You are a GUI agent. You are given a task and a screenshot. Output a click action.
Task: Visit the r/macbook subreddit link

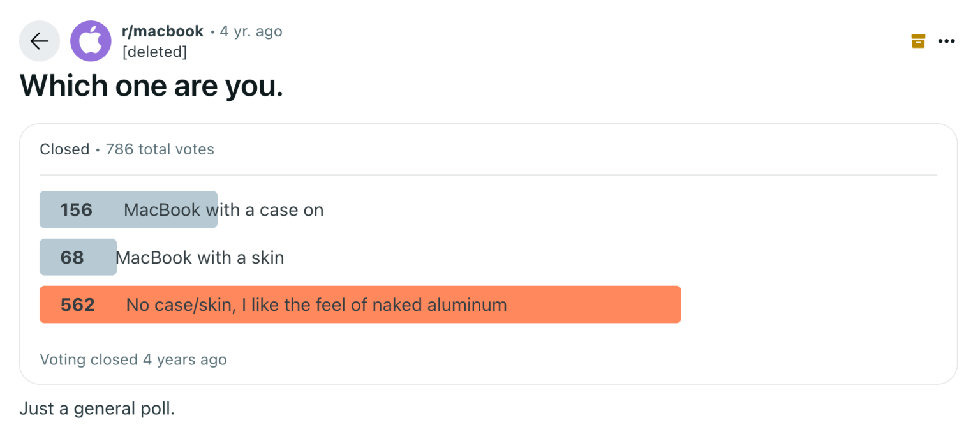[x=162, y=31]
